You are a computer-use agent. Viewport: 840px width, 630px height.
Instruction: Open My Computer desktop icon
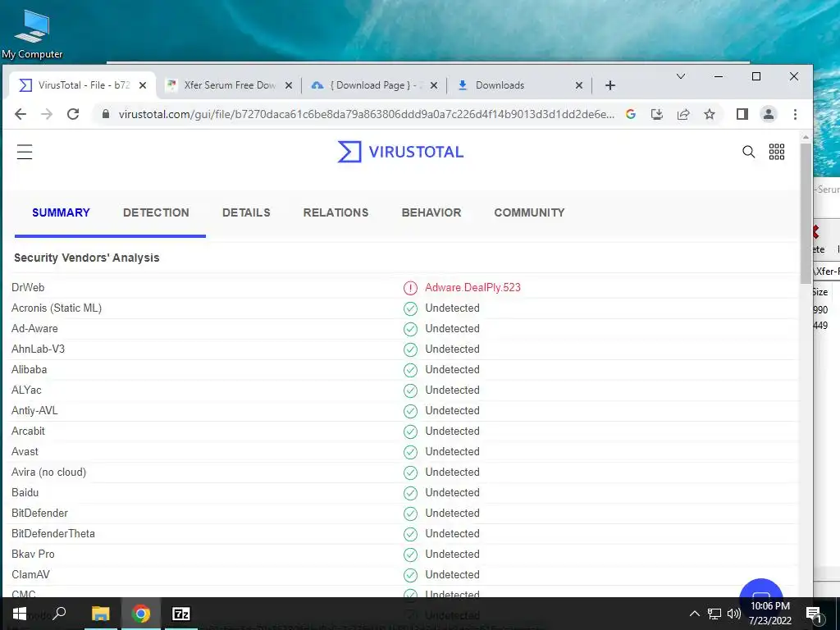coord(32,33)
